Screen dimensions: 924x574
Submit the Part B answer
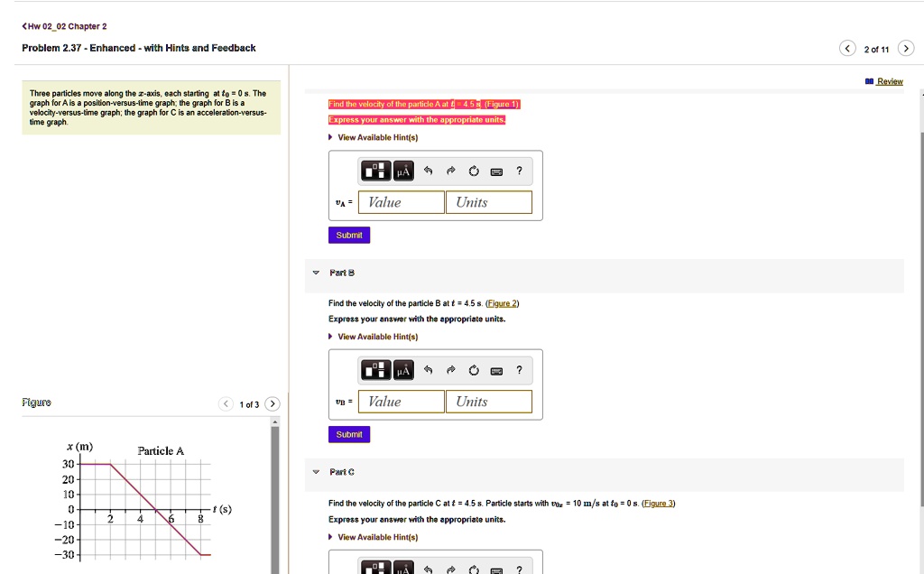348,434
